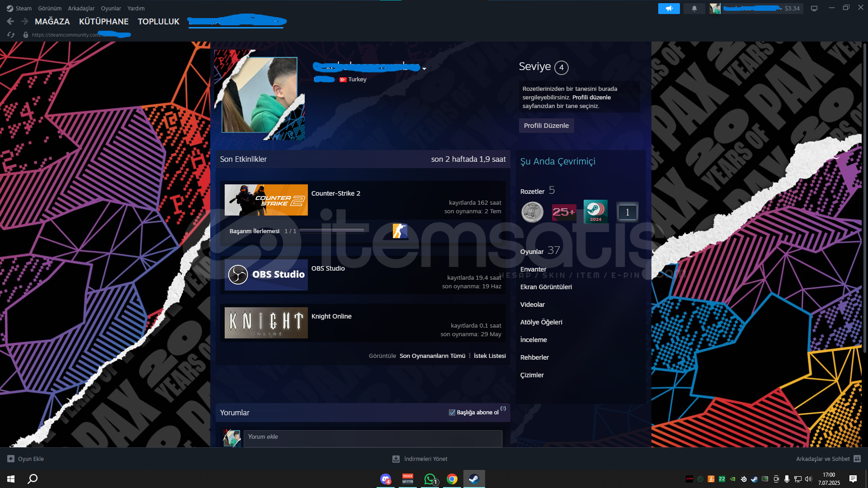
Task: Open the OBS Studio title link
Action: click(x=328, y=268)
